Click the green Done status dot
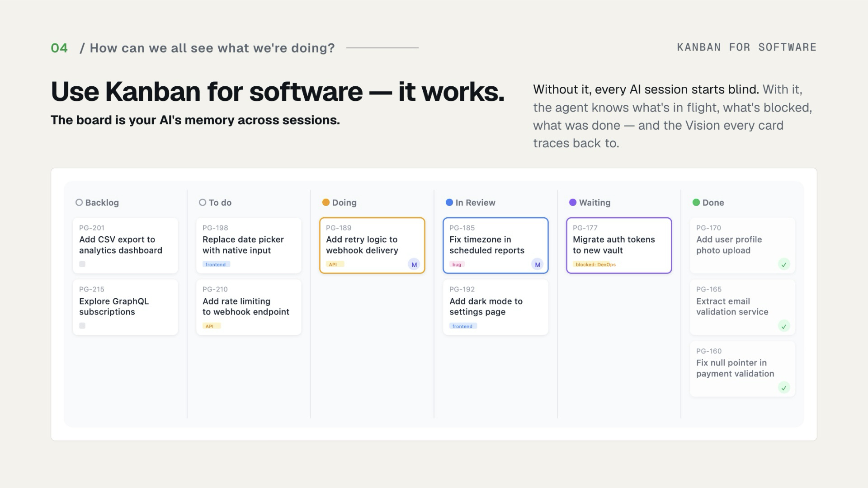This screenshot has height=488, width=868. (x=696, y=202)
